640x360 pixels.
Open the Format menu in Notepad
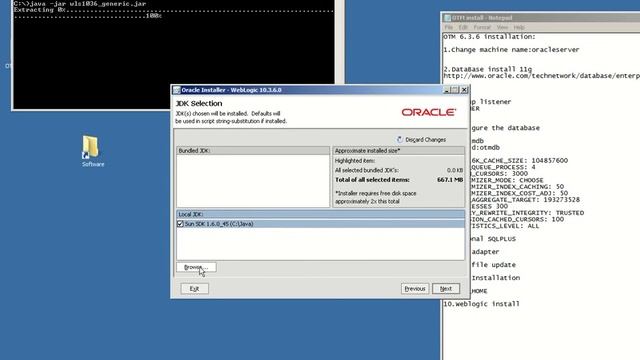(482, 27)
